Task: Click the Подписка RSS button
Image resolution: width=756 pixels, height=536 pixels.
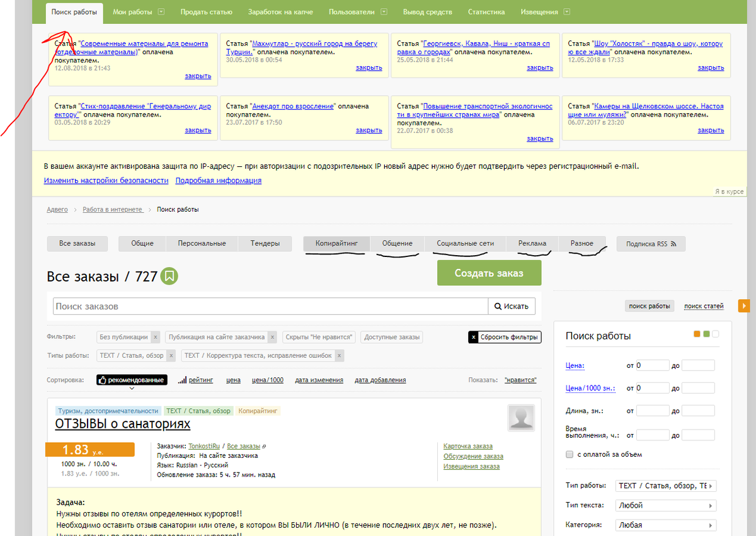Action: 651,244
